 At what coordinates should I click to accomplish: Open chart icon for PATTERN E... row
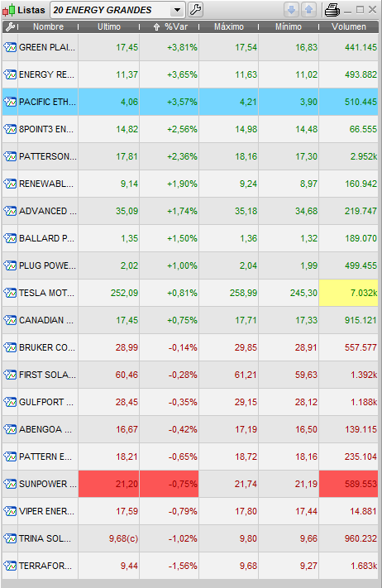tap(10, 457)
